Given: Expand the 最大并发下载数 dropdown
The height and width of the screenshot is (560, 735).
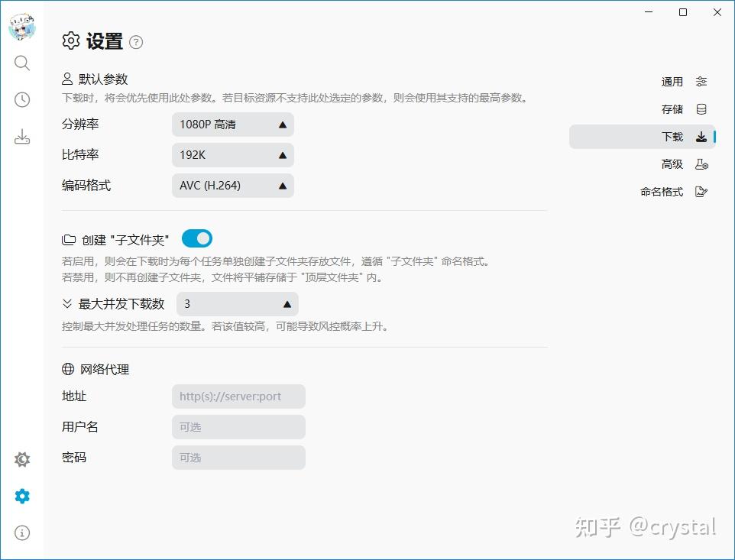Looking at the screenshot, I should [x=237, y=303].
